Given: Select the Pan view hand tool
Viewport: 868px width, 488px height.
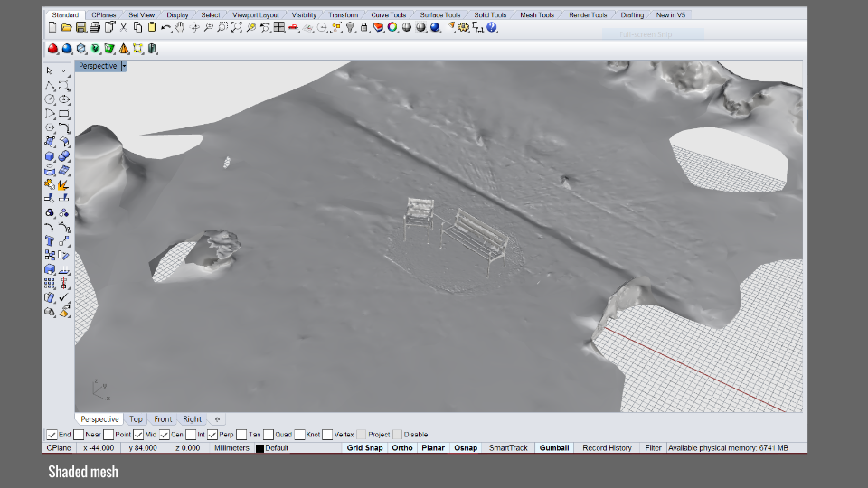Looking at the screenshot, I should (181, 28).
